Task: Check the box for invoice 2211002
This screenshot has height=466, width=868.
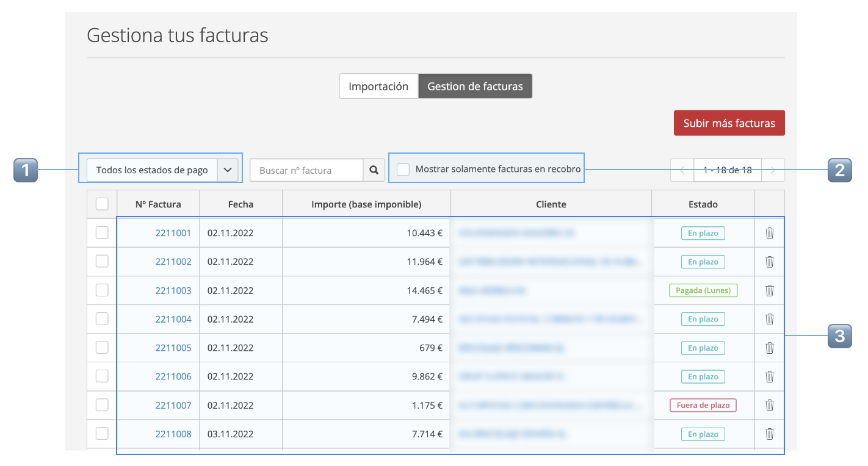Action: (x=102, y=261)
